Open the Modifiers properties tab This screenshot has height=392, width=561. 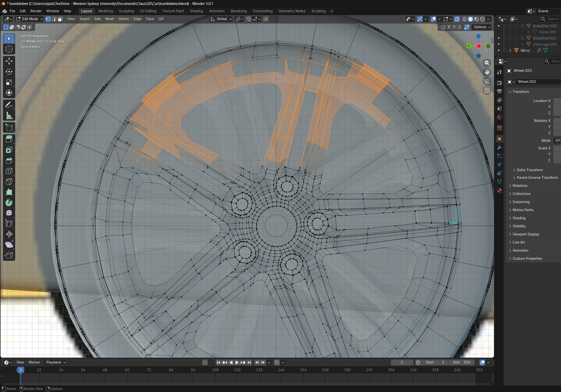499,147
